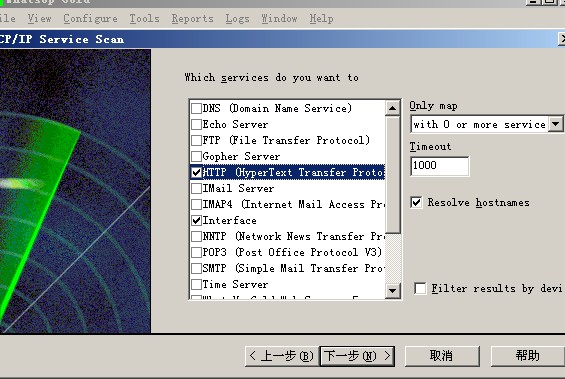Select the 'Time Server' list row text

point(235,284)
